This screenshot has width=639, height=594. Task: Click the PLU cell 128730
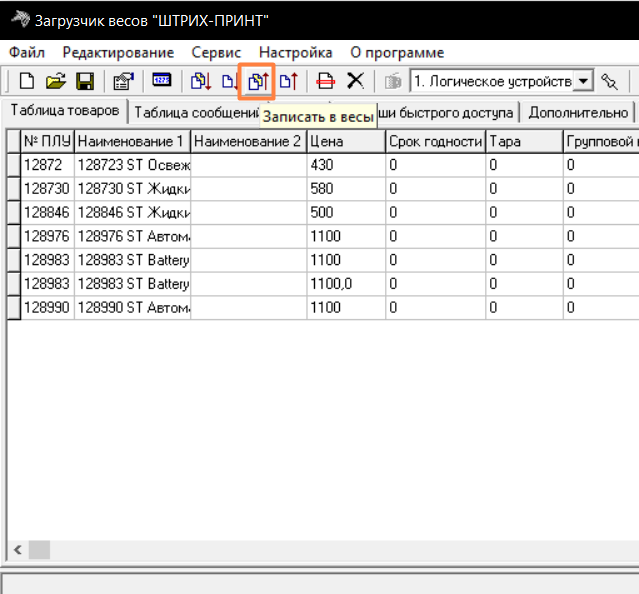click(47, 189)
